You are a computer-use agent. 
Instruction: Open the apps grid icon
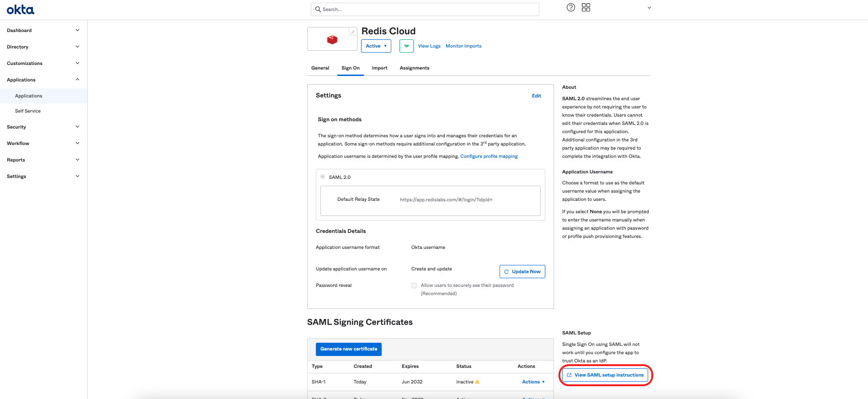click(586, 7)
